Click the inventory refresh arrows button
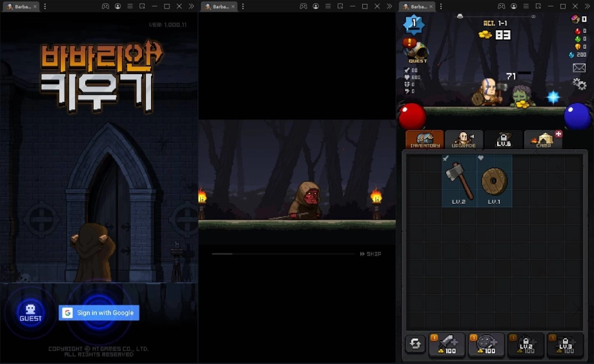This screenshot has height=364, width=594. coord(415,345)
